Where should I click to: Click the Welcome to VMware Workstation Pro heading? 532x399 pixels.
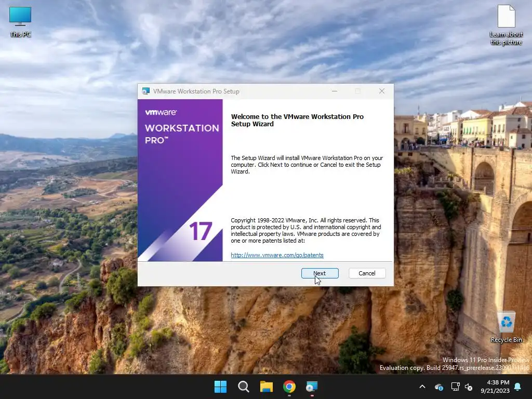click(x=297, y=120)
